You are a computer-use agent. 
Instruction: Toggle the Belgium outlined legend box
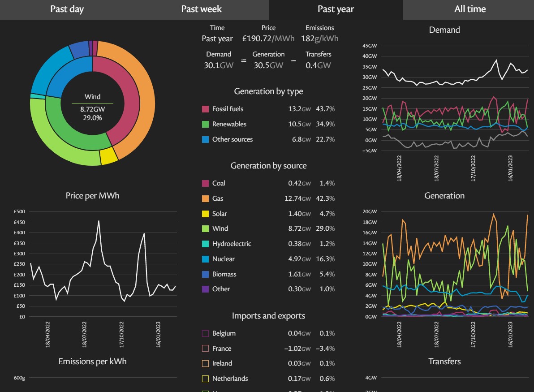206,333
